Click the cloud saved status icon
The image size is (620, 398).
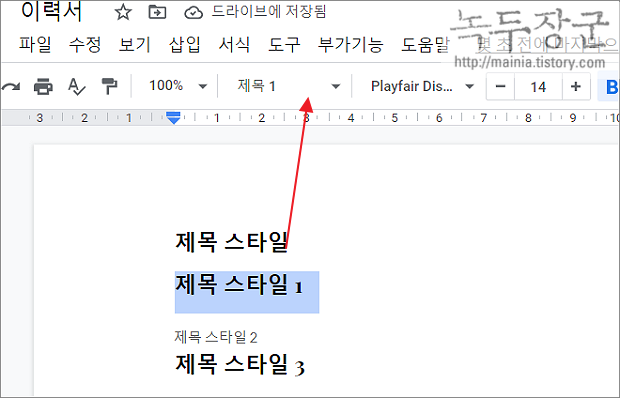(194, 13)
